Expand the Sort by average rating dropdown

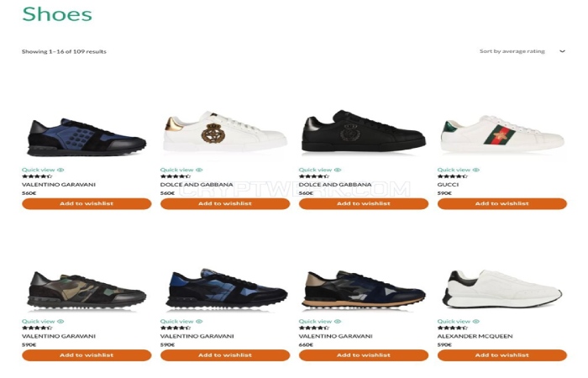[522, 51]
